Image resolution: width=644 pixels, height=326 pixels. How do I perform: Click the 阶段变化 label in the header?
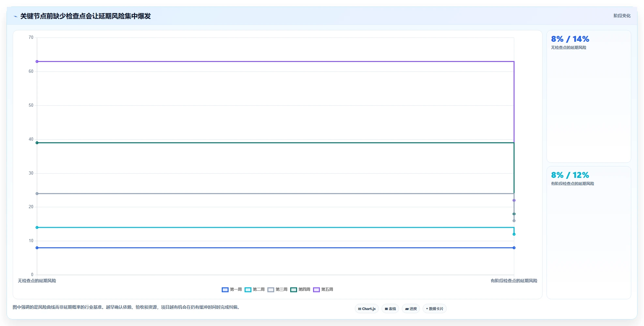pyautogui.click(x=622, y=16)
